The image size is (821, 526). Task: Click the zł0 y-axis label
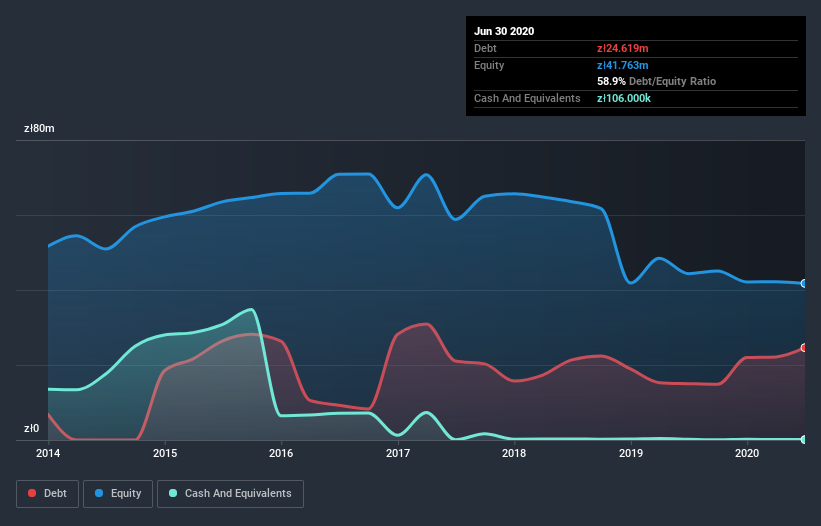coord(31,428)
